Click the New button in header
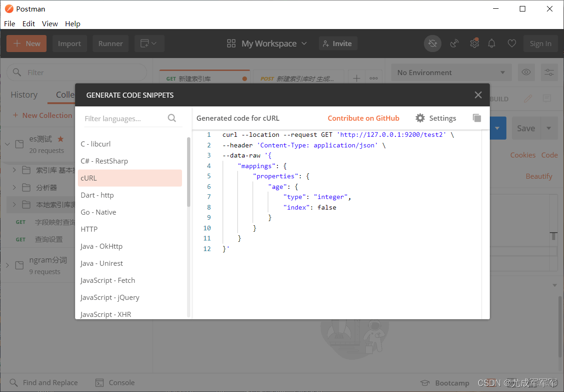 pos(27,44)
